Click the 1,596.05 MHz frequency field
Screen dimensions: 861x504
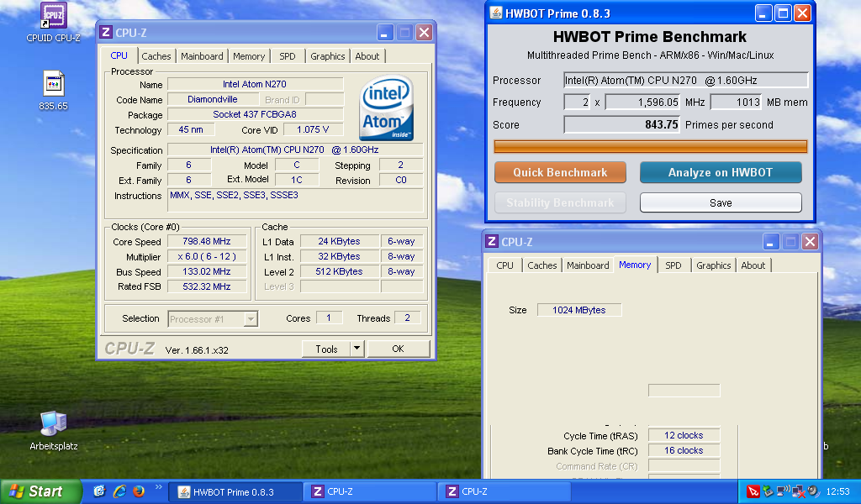coord(643,102)
